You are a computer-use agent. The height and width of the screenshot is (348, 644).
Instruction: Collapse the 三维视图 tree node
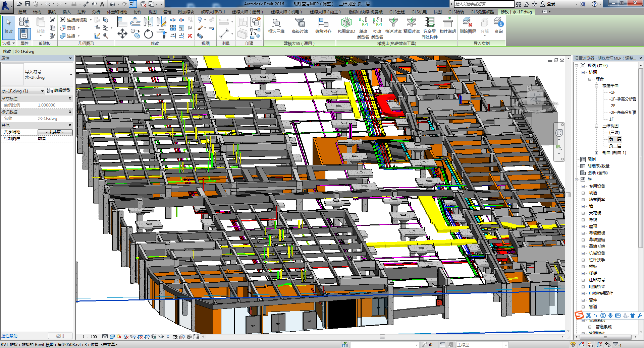coord(596,126)
